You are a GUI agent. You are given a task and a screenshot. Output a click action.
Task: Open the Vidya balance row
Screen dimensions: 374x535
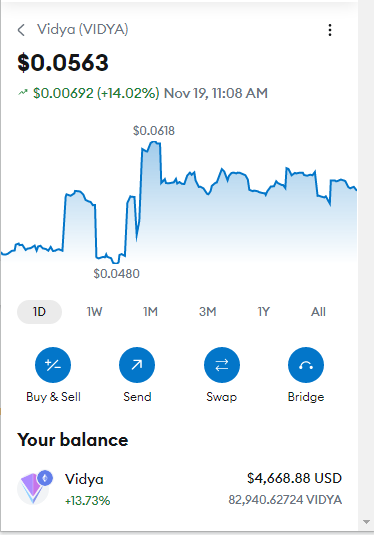click(x=179, y=489)
